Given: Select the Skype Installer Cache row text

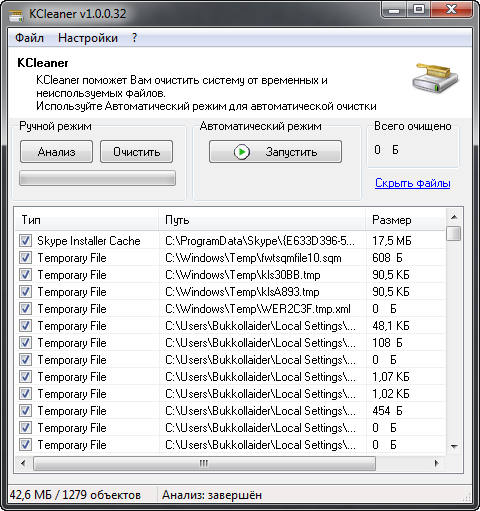Looking at the screenshot, I should click(x=89, y=241).
